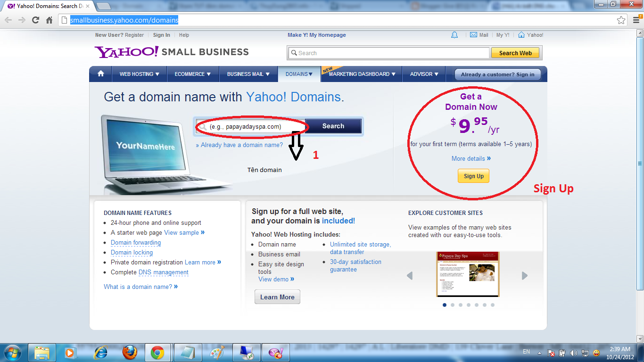Image resolution: width=644 pixels, height=362 pixels.
Task: Open Domain locking link
Action: tap(132, 252)
